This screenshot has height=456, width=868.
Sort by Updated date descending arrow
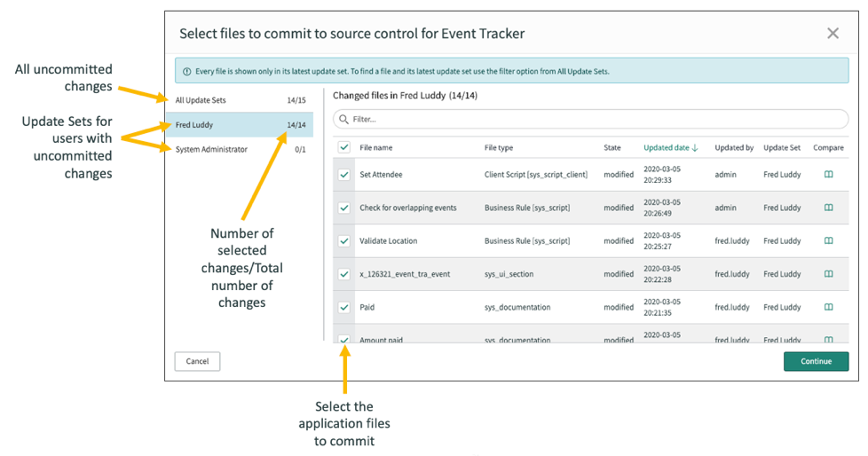695,148
